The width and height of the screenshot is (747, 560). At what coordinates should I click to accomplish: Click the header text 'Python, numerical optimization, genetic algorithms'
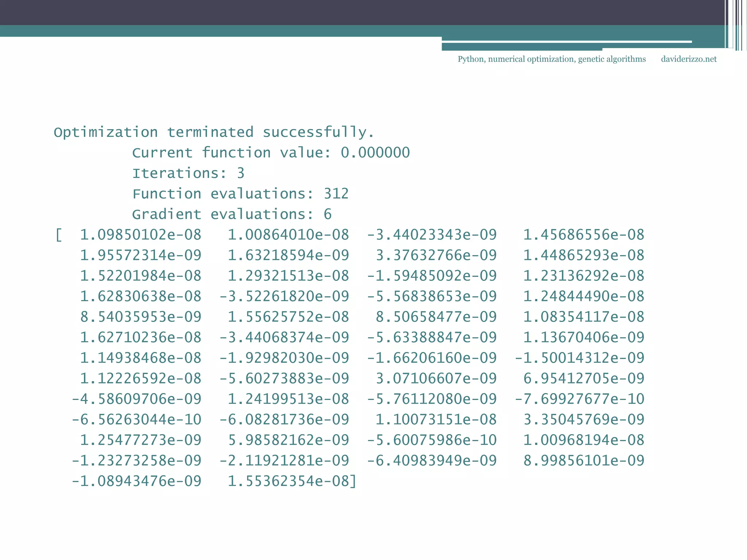point(551,59)
